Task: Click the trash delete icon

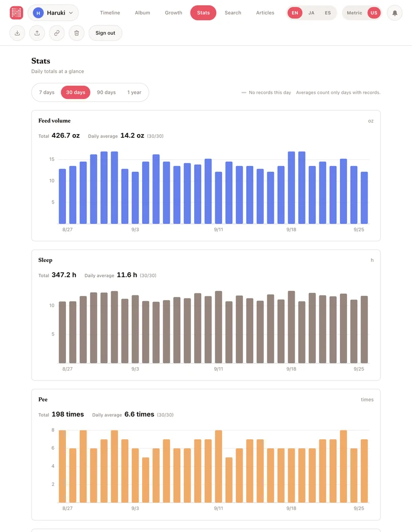Action: (77, 33)
